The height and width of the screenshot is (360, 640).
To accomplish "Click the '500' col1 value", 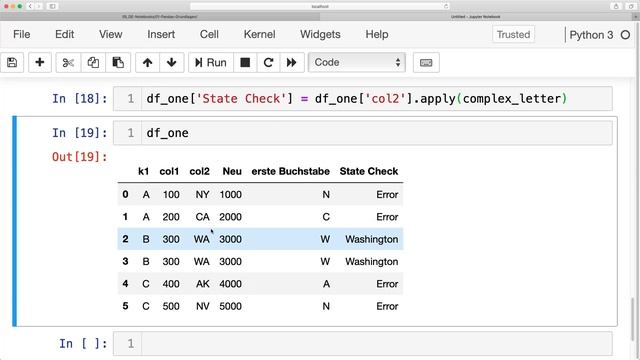I will click(171, 307).
